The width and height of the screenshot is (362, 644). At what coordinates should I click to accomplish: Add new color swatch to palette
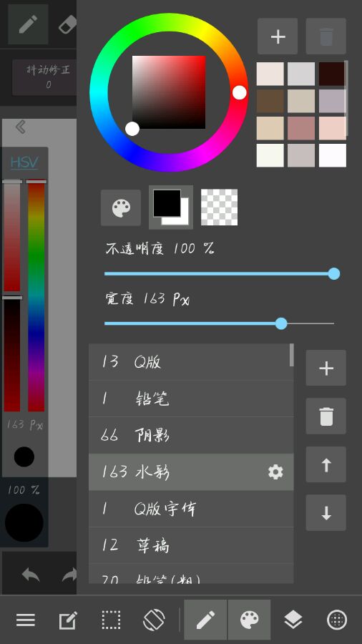click(278, 36)
